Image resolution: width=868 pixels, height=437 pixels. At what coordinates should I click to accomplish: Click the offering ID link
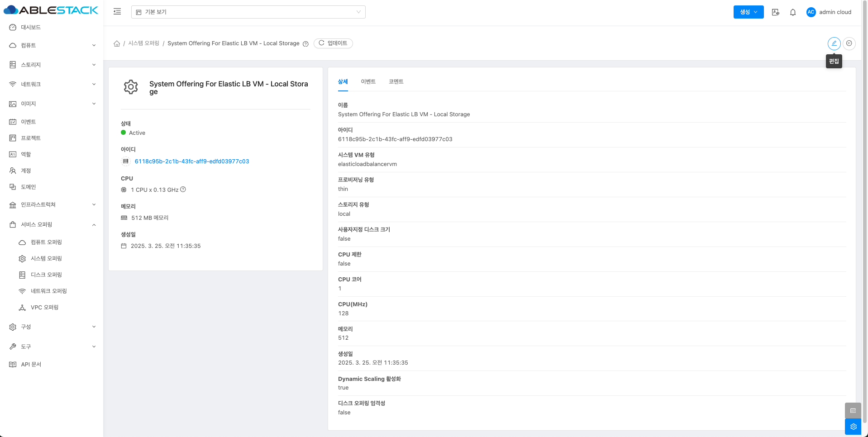[x=191, y=161]
